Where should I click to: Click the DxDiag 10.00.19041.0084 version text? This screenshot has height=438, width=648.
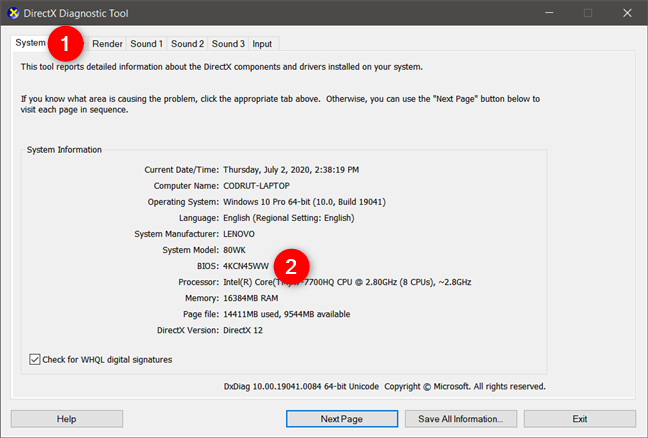pos(301,387)
